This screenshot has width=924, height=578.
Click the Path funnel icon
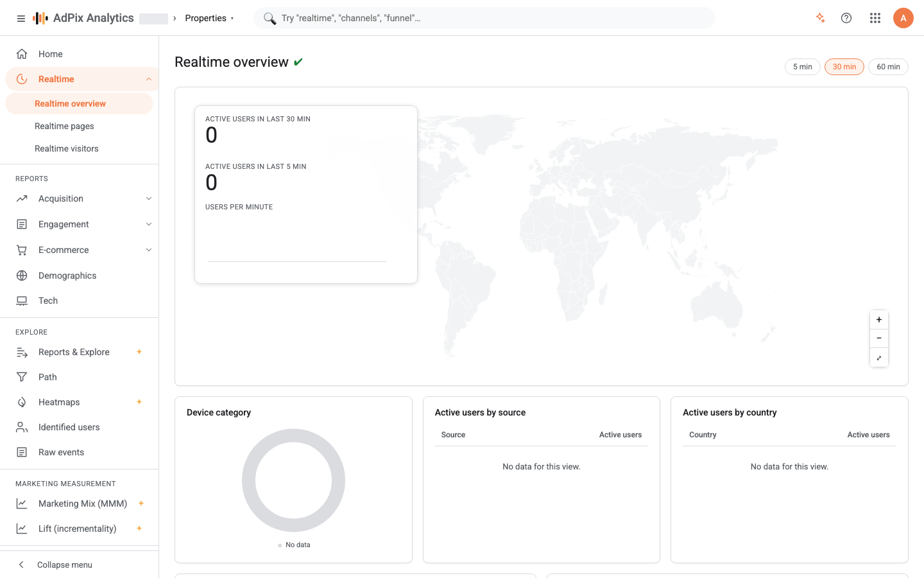point(22,377)
